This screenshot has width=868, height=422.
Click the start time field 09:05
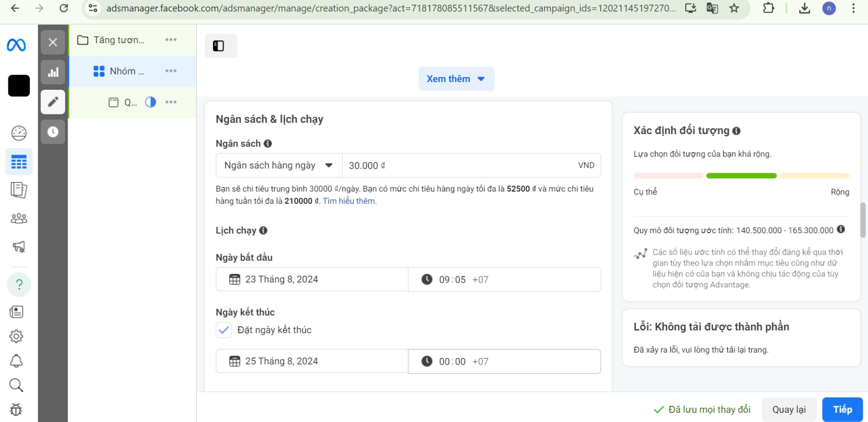(x=504, y=280)
